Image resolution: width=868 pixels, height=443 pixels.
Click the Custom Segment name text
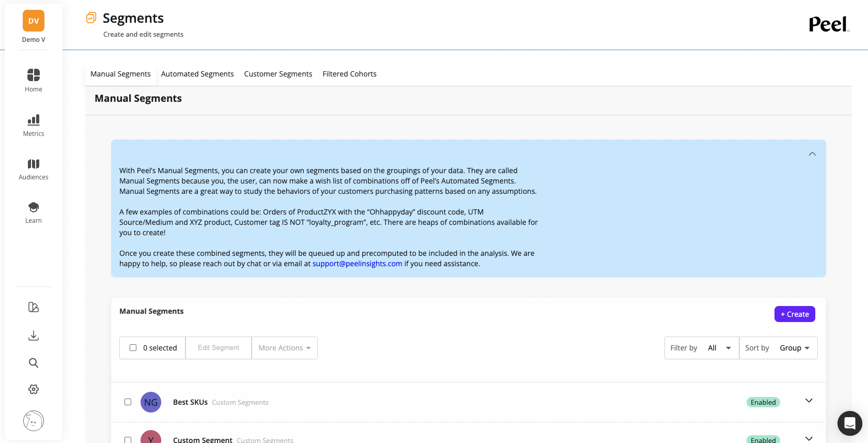203,440
